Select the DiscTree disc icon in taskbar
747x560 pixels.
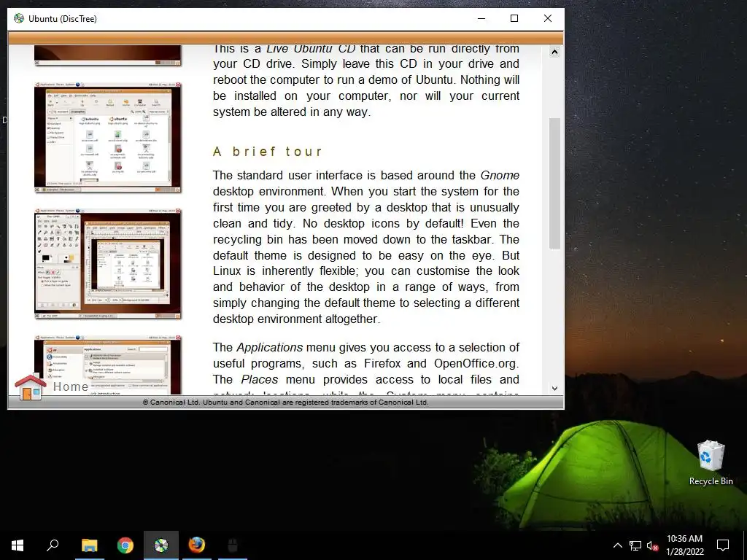pyautogui.click(x=161, y=545)
